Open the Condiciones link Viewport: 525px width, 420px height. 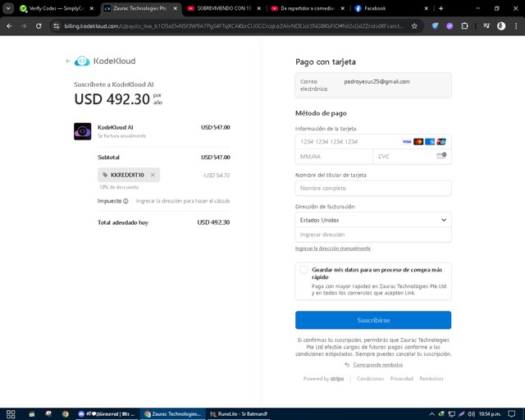(370, 379)
